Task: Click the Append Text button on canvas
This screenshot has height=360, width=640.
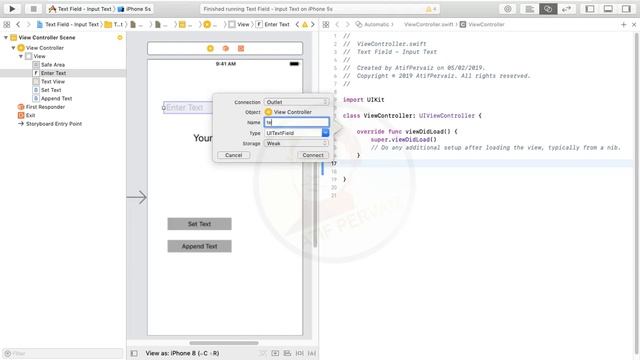Action: click(199, 246)
